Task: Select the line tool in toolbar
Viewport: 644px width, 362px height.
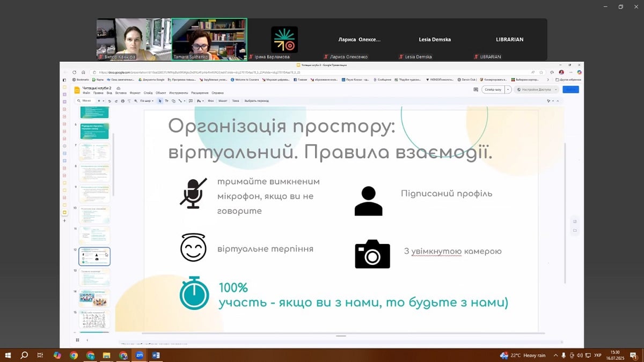Action: [180, 101]
